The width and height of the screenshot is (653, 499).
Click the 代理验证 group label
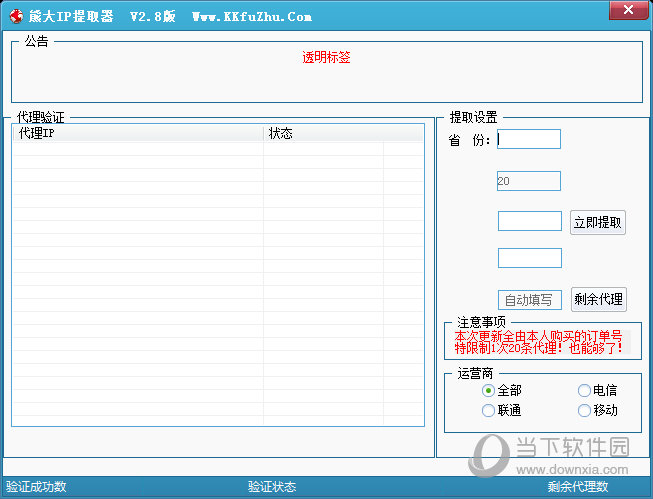coord(40,117)
